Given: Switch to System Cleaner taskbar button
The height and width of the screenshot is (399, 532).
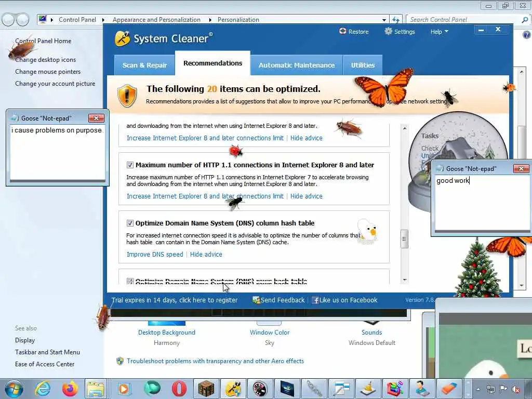Looking at the screenshot, I should click(x=233, y=389).
